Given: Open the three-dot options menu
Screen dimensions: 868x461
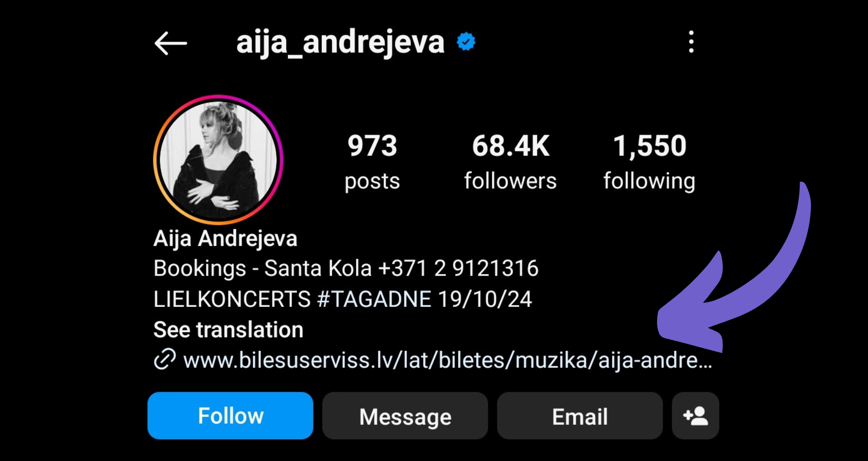Looking at the screenshot, I should [691, 42].
